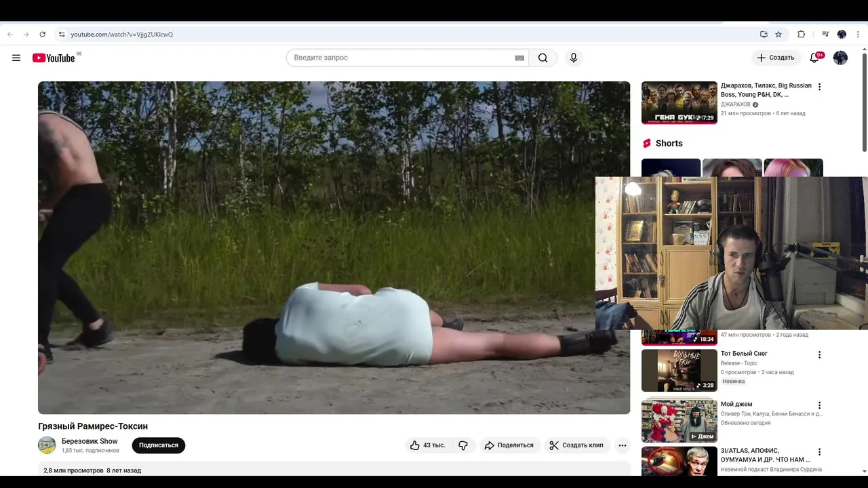Open browser extensions puzzle icon

(x=802, y=35)
